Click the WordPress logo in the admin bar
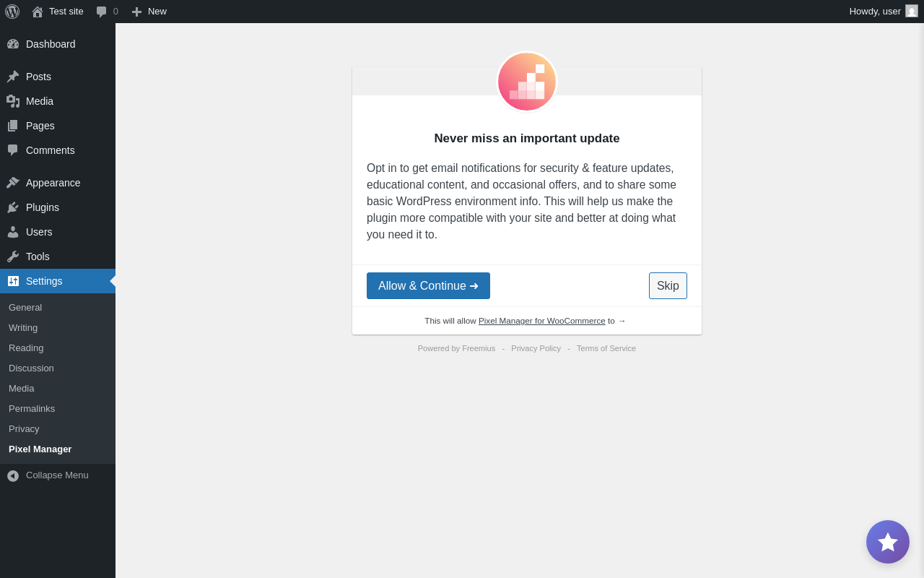Image resolution: width=924 pixels, height=578 pixels. click(12, 12)
